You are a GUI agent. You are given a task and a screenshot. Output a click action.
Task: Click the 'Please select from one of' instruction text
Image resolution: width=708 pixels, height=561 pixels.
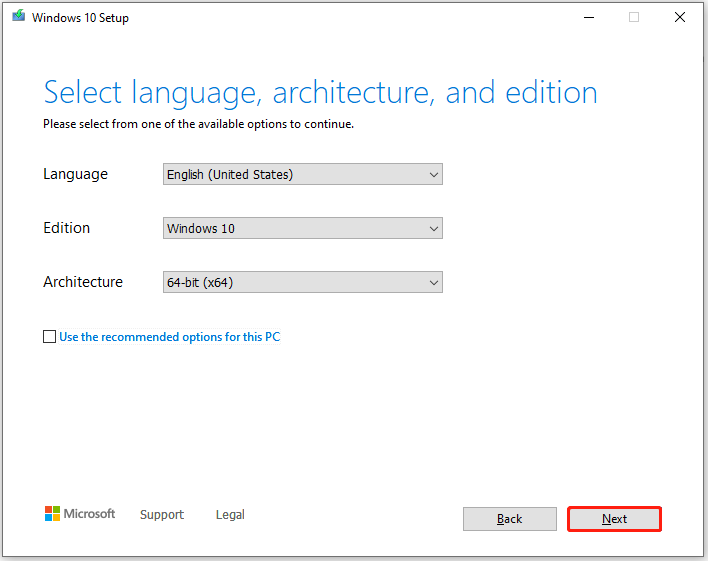(198, 124)
